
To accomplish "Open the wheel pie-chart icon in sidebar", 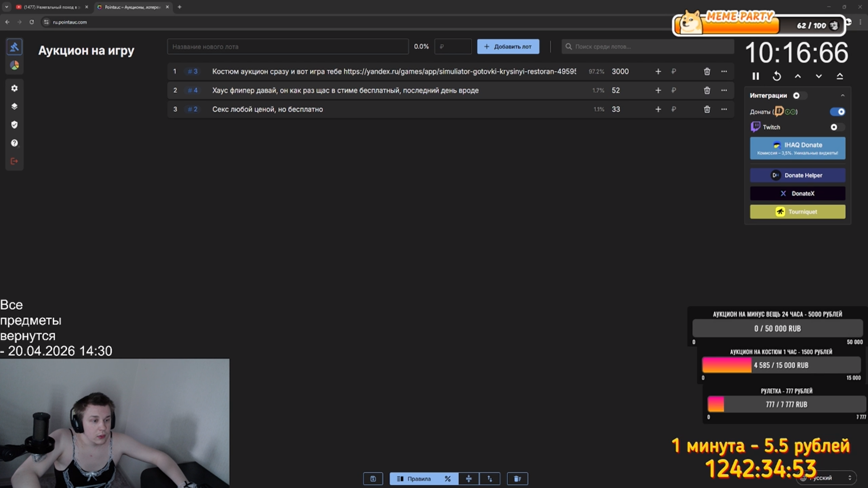I will coord(14,66).
